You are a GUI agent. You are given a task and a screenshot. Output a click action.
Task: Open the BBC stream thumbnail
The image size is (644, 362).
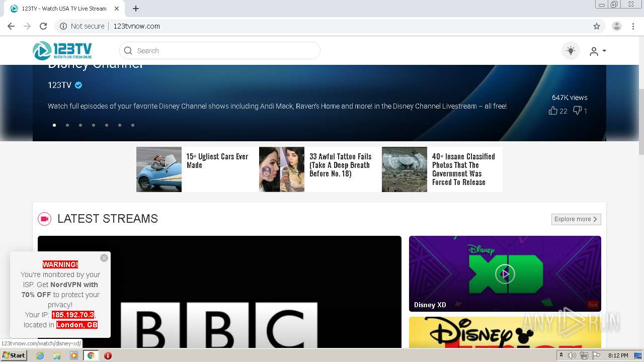click(220, 292)
